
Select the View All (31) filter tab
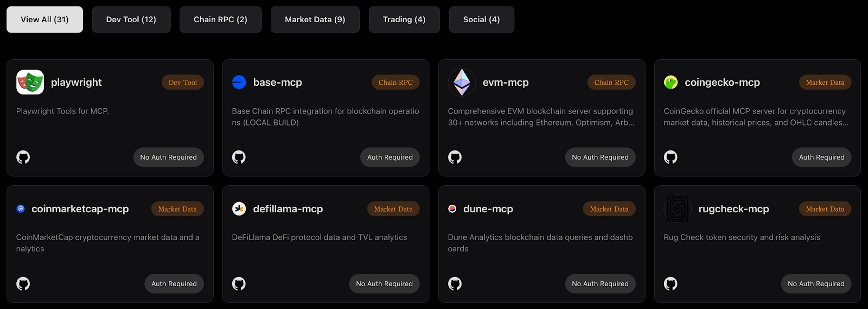point(44,20)
